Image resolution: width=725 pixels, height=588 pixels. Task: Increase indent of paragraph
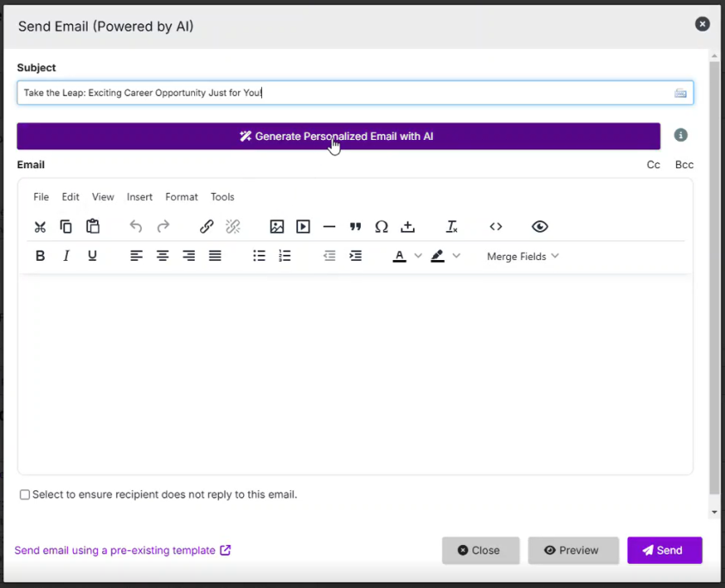click(356, 256)
